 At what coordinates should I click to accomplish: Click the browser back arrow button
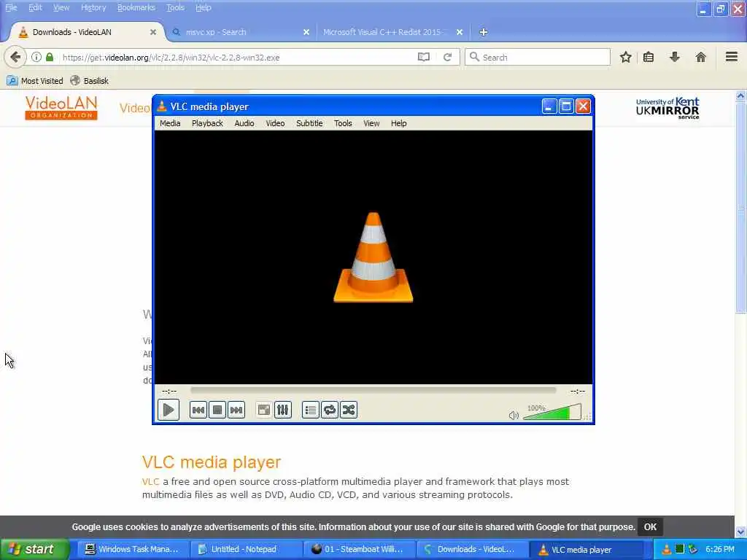pos(15,57)
